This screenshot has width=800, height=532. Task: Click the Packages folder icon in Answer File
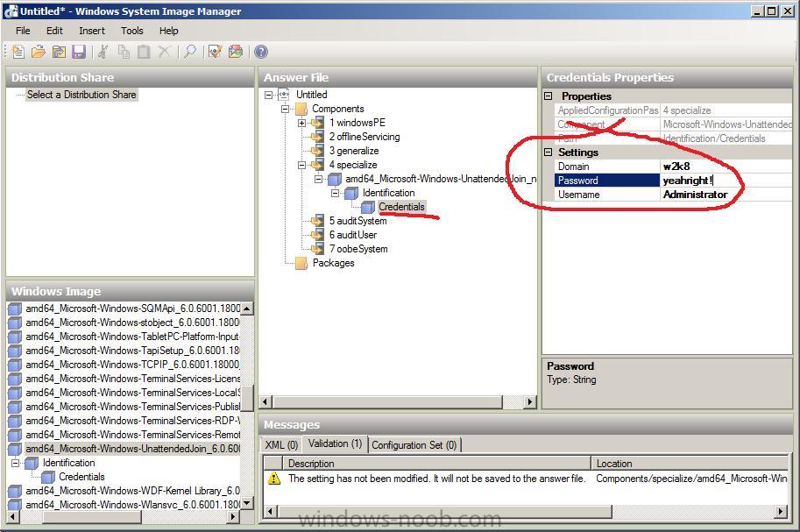[x=301, y=263]
